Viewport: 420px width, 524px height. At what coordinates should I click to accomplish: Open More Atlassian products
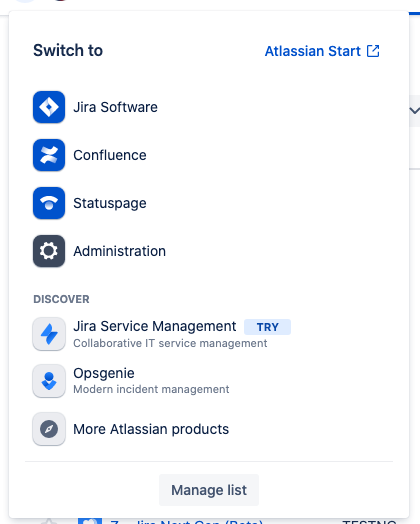151,429
